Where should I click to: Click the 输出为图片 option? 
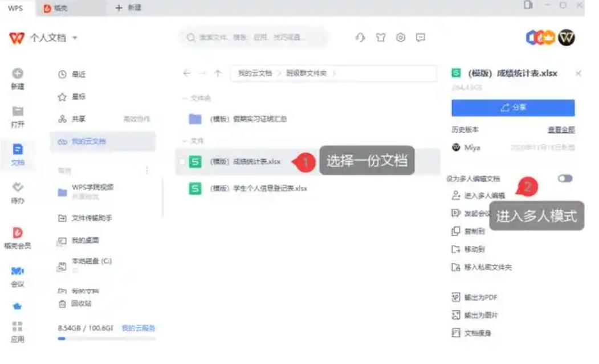(475, 315)
